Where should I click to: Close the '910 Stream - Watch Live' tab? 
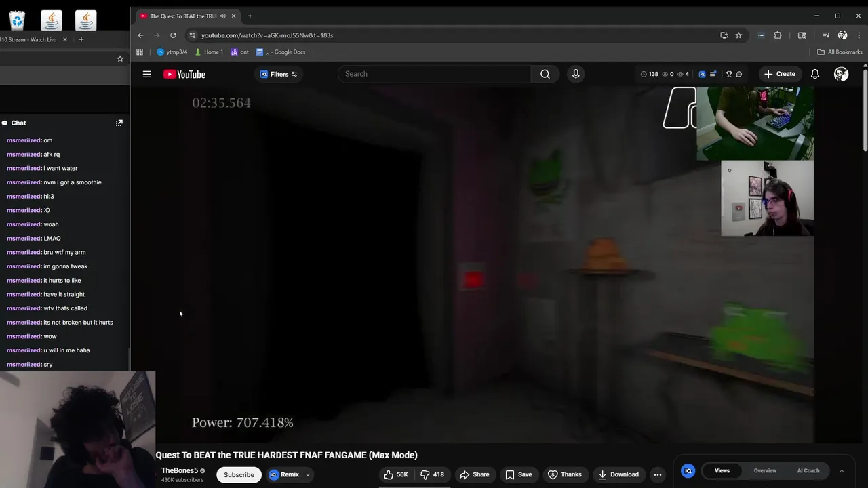point(65,39)
